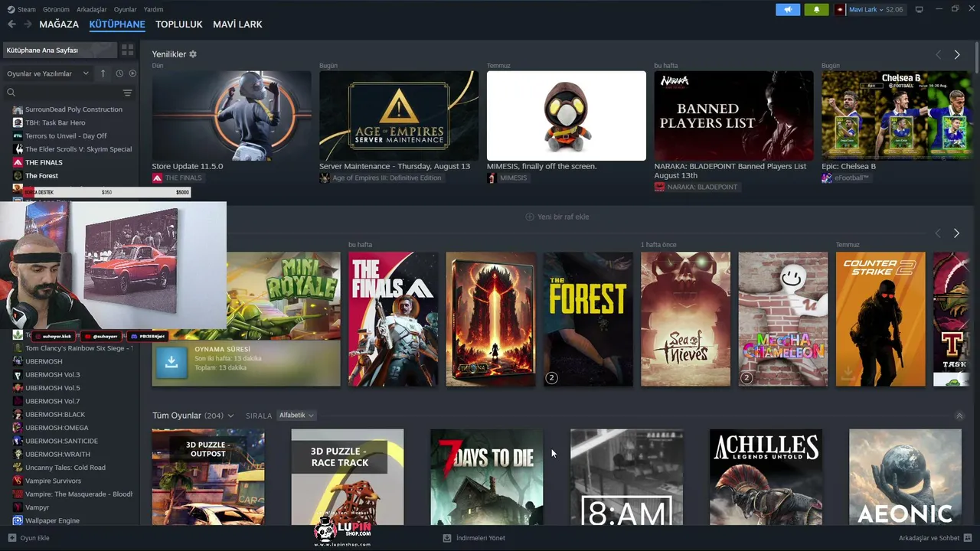Open İndirmeleri Yönet downloads manager
Screen dimensions: 980x551
(x=474, y=538)
